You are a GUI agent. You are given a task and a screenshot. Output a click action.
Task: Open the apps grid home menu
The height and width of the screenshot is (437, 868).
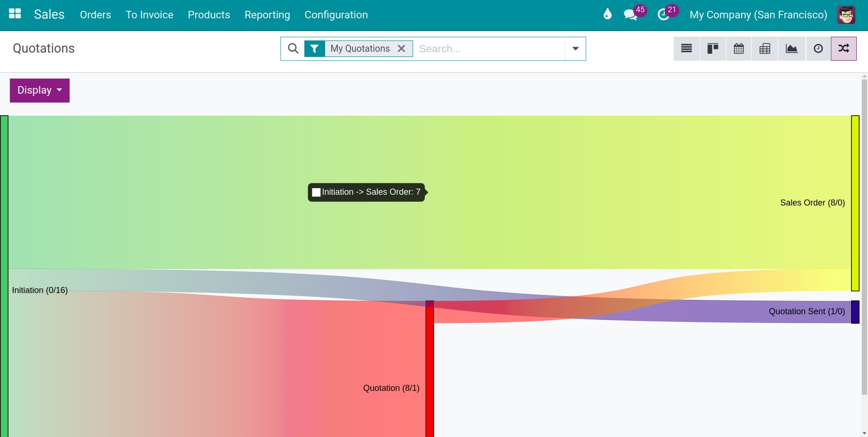tap(15, 14)
